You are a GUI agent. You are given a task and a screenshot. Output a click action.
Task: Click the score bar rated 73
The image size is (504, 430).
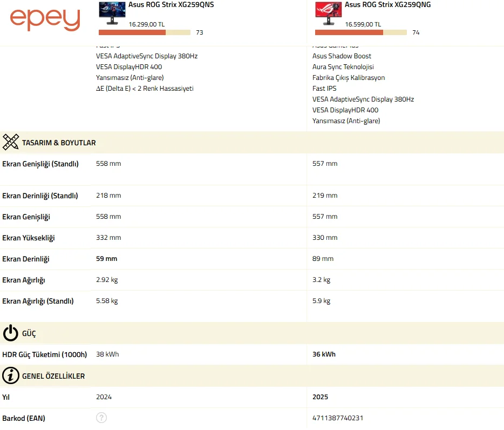pos(144,32)
